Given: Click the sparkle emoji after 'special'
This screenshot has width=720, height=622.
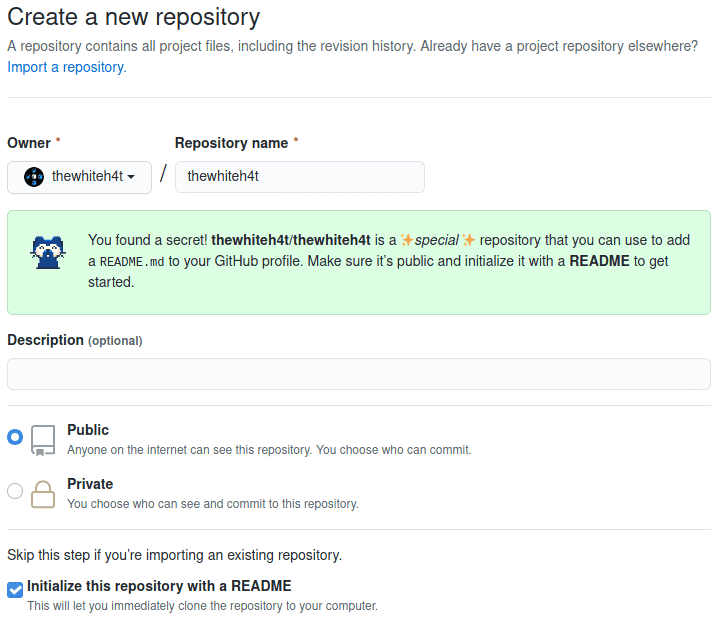Looking at the screenshot, I should click(468, 240).
